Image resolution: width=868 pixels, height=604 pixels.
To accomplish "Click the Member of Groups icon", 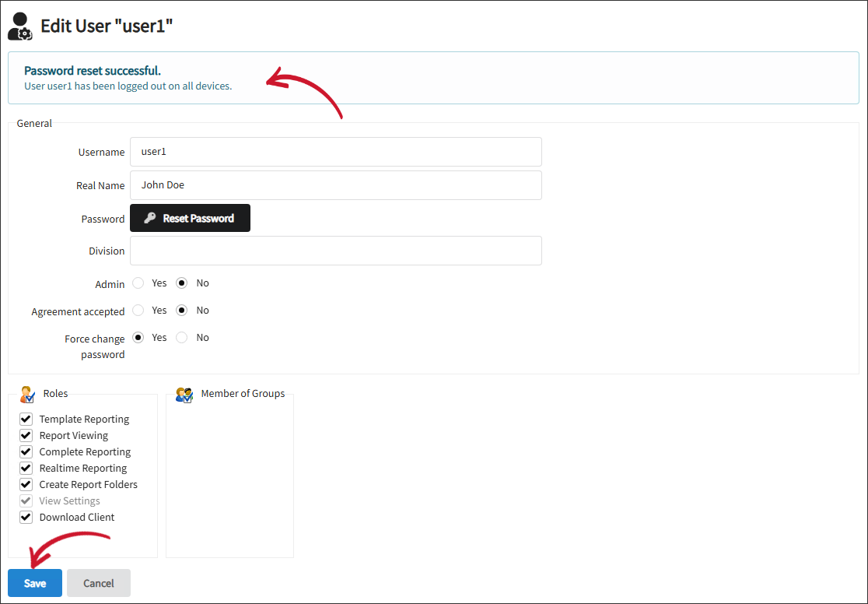I will pos(184,395).
